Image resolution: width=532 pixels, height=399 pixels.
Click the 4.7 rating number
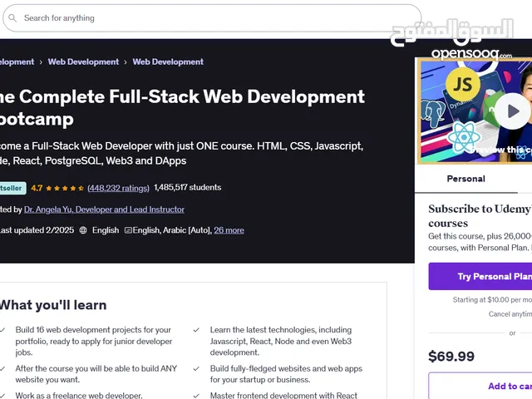pos(37,188)
